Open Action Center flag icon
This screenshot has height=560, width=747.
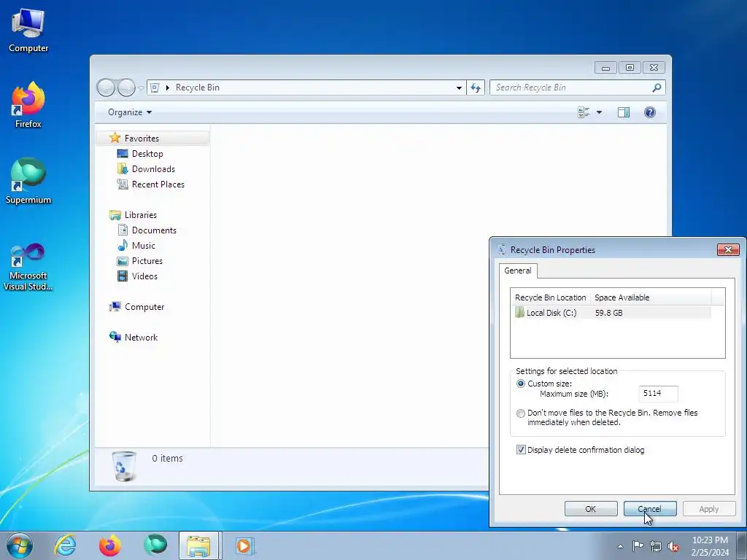click(638, 546)
